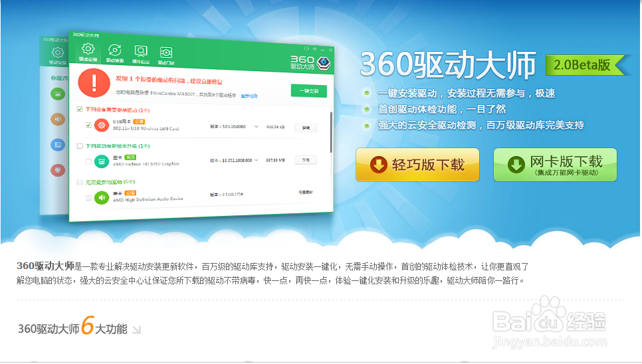Uncheck the USB Wireless LAN Card checkbox
Image resolution: width=642 pixels, height=364 pixels.
point(88,125)
